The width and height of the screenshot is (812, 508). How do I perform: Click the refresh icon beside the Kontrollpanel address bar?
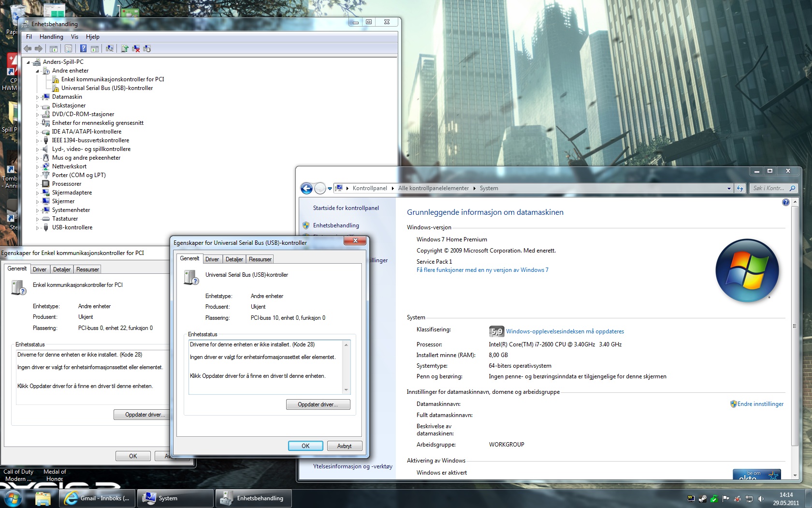coord(740,188)
